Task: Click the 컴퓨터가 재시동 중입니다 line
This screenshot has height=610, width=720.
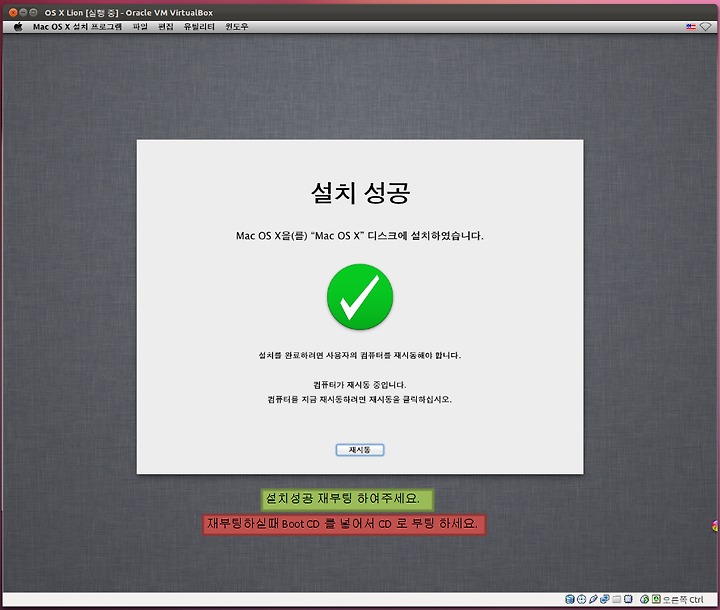Action: click(x=360, y=385)
